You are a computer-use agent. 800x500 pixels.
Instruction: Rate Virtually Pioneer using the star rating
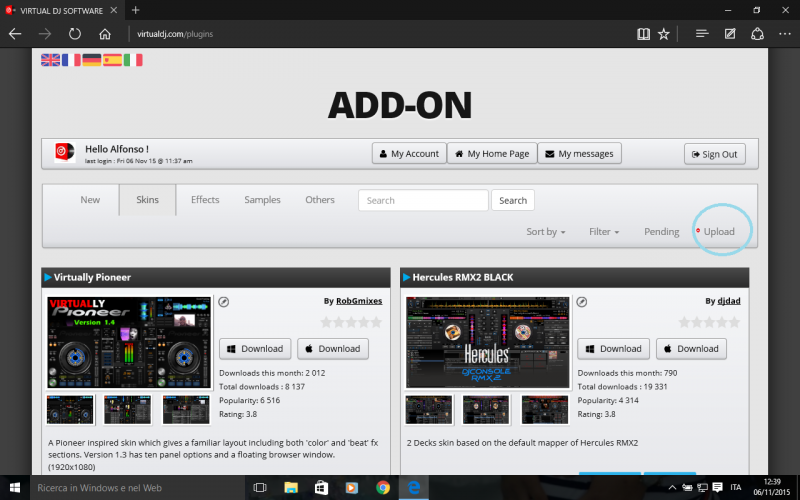(351, 322)
